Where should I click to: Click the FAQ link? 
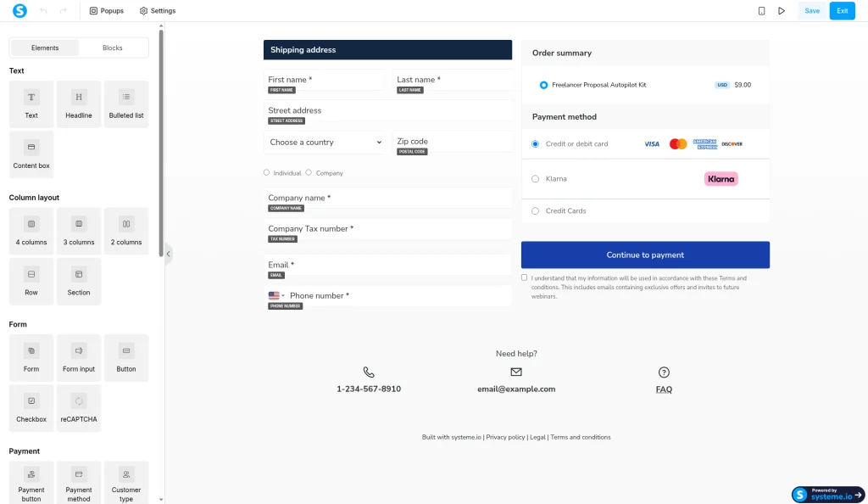coord(664,389)
